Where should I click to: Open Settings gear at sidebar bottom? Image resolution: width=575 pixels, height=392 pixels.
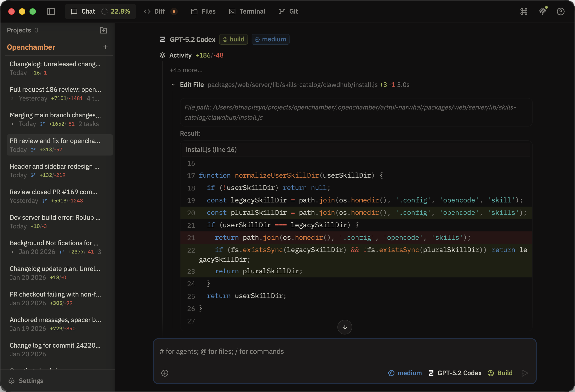12,381
